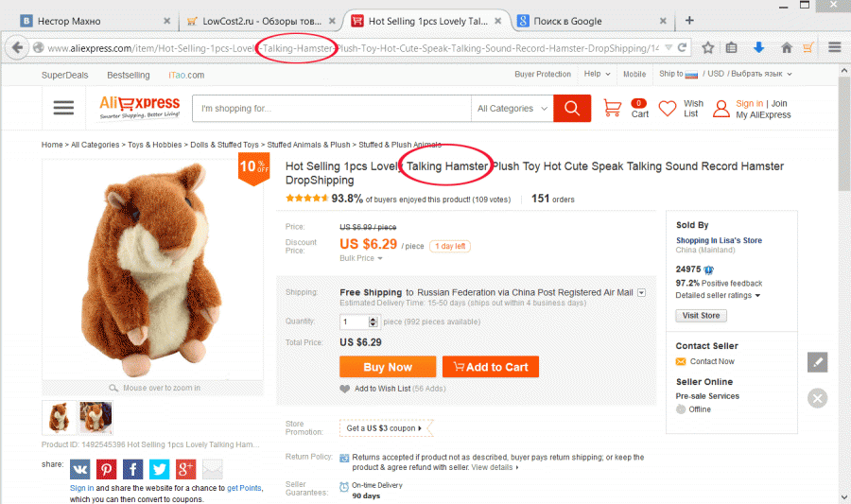Open return policy View details link
The height and width of the screenshot is (504, 851).
click(494, 467)
